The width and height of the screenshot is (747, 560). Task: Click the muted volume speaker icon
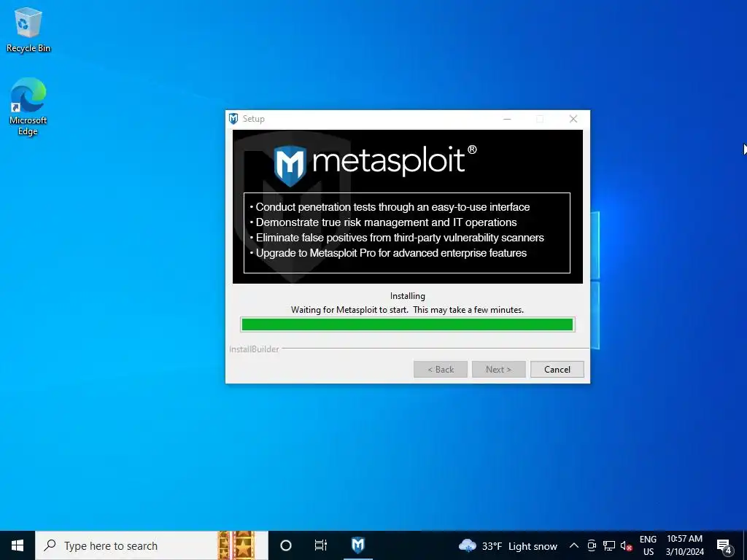(x=626, y=546)
